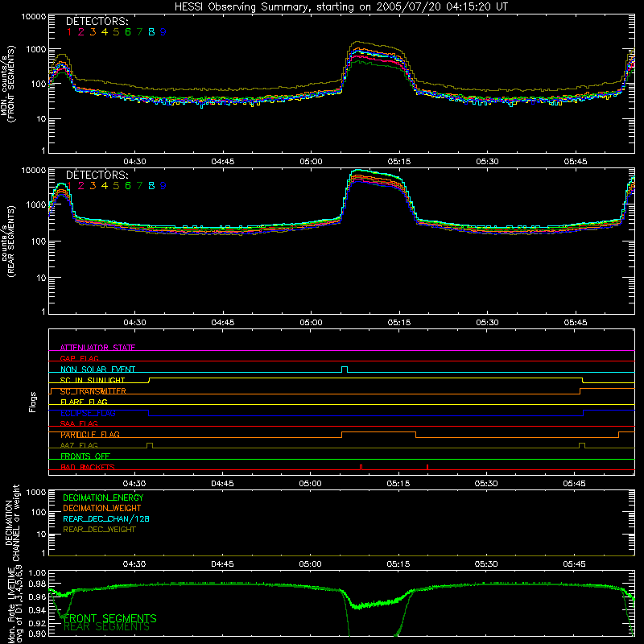Screen dimensions: 644x644
Task: Click the AAZ_FLAG pulse near 04:32
Action: [x=150, y=445]
